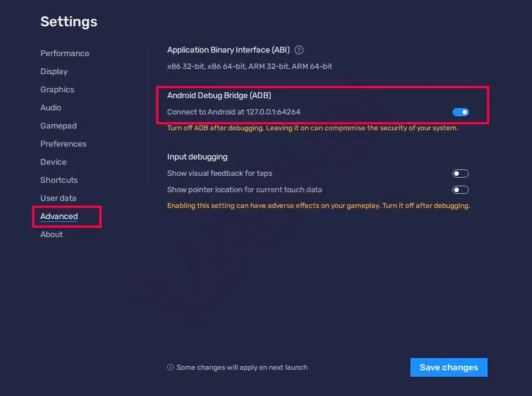This screenshot has width=532, height=396.
Task: Open the Performance settings section
Action: pyautogui.click(x=65, y=53)
